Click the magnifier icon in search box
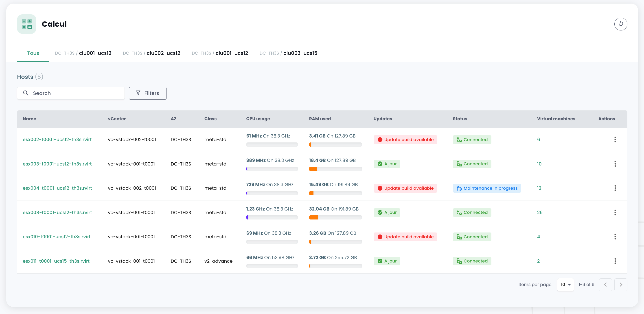The width and height of the screenshot is (644, 314). click(26, 93)
